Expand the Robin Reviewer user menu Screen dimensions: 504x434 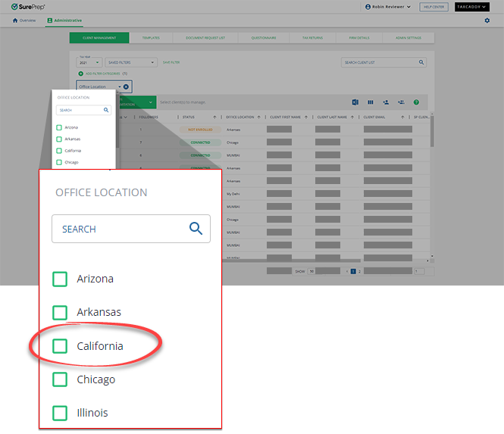click(x=388, y=7)
